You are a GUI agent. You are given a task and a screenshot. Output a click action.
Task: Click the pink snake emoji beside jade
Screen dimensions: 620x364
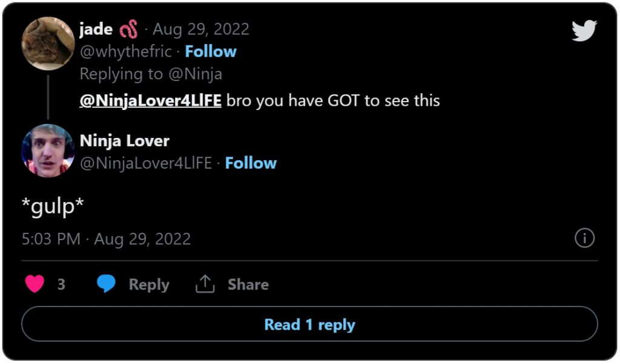128,29
